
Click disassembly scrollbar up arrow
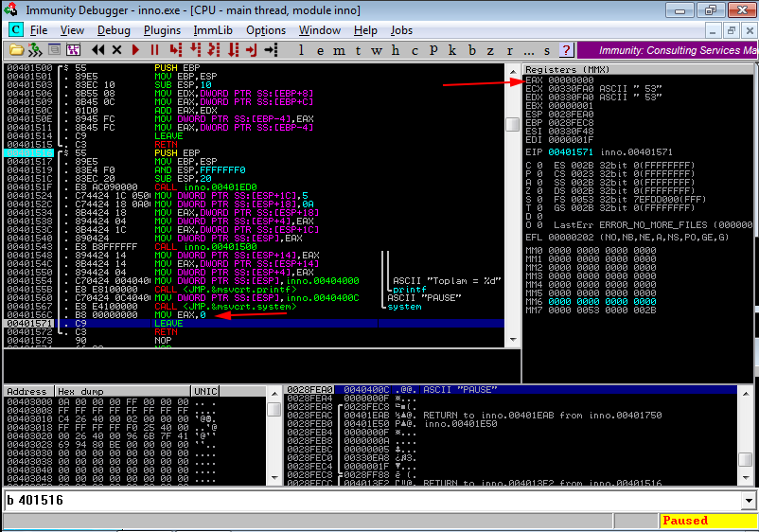point(513,70)
